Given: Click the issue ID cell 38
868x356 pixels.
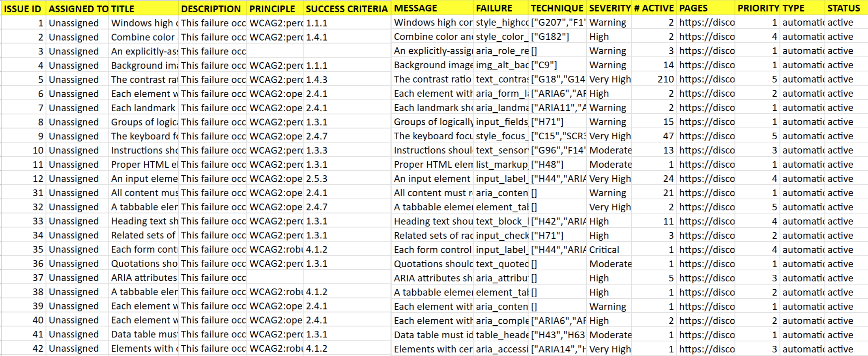Looking at the screenshot, I should 23,292.
